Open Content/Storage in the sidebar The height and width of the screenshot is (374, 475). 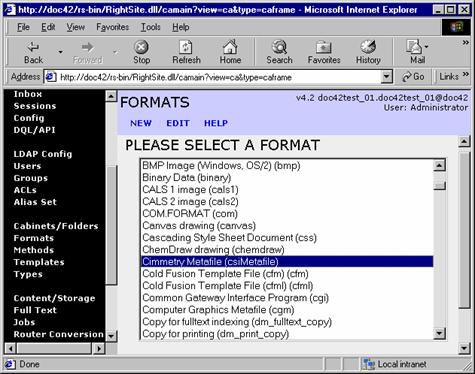54,298
